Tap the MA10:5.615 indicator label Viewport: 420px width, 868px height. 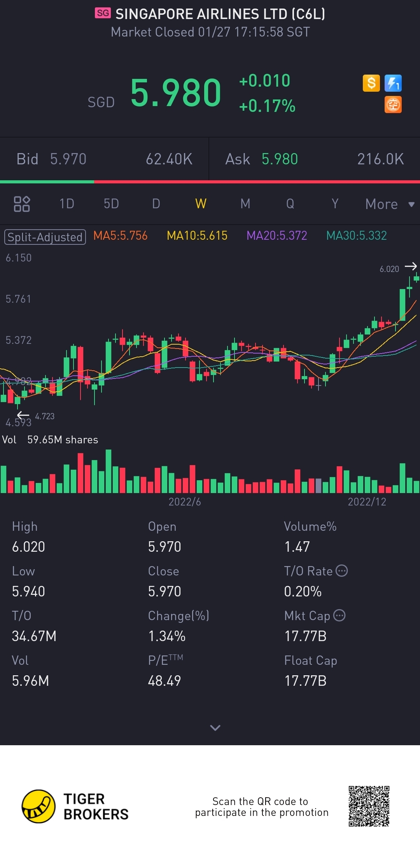pos(197,235)
